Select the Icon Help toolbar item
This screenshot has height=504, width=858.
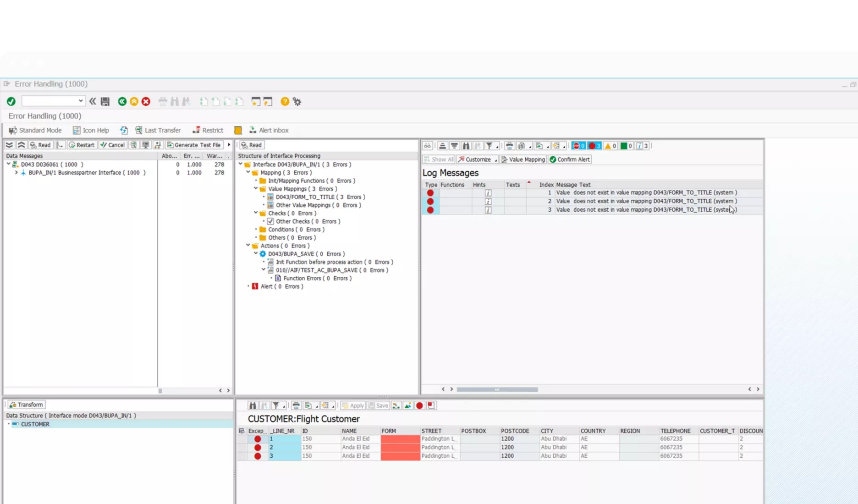click(90, 130)
